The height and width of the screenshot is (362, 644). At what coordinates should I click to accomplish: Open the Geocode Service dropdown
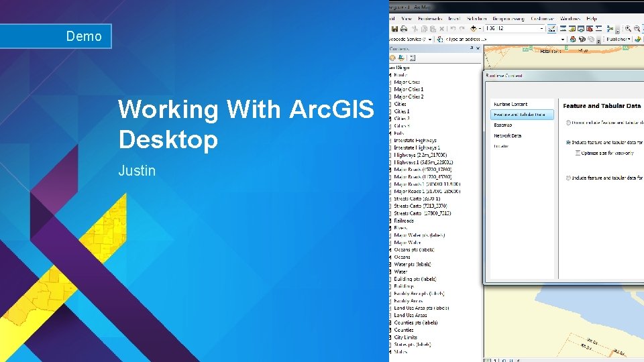pos(429,40)
